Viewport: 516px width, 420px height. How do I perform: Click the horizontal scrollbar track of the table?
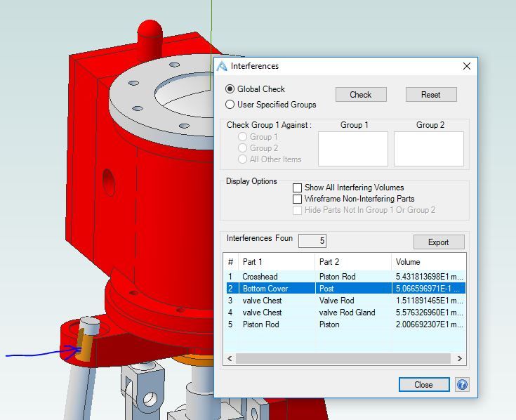(x=343, y=358)
